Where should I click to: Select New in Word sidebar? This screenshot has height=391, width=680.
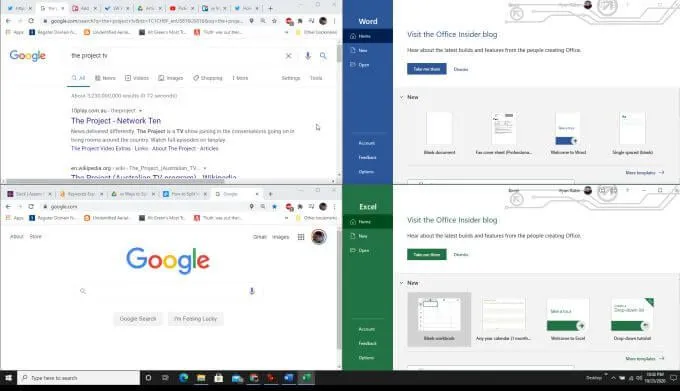367,50
